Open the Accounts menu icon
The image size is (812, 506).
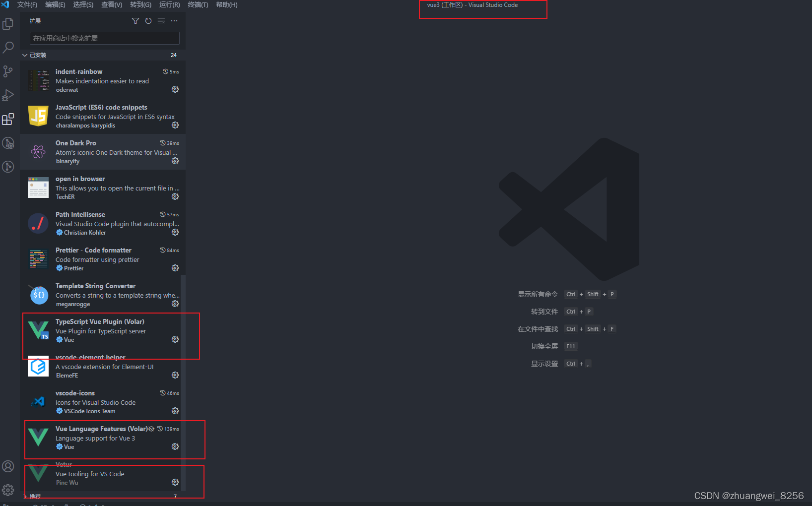(8, 466)
